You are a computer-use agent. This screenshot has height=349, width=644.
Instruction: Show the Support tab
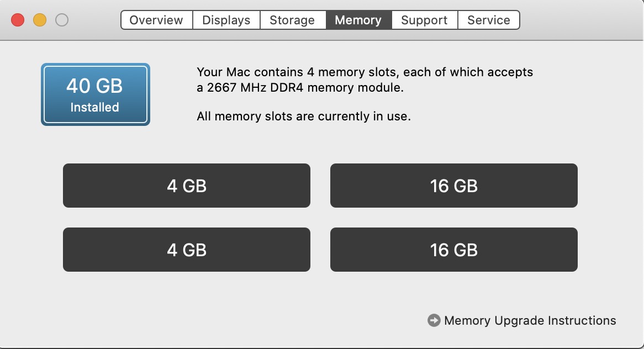424,20
